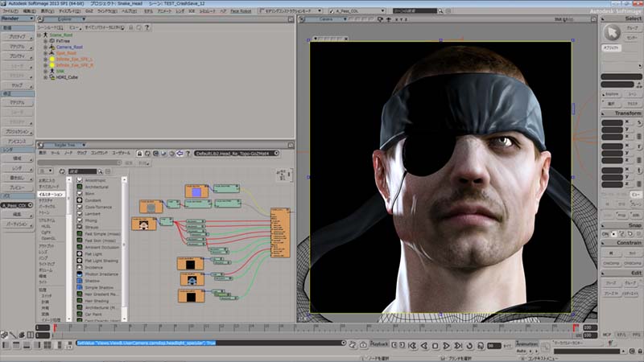
Task: Stop playback with the square button
Action: (x=436, y=346)
